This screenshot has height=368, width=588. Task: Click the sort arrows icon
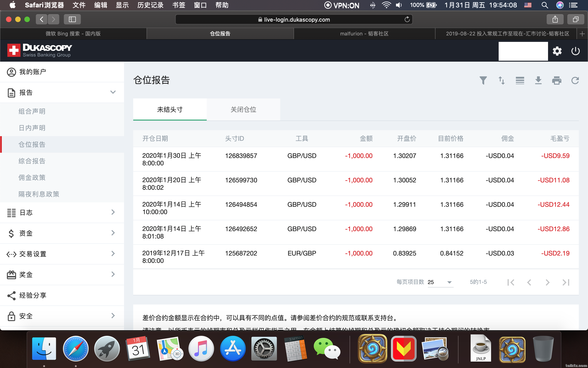[x=501, y=80]
